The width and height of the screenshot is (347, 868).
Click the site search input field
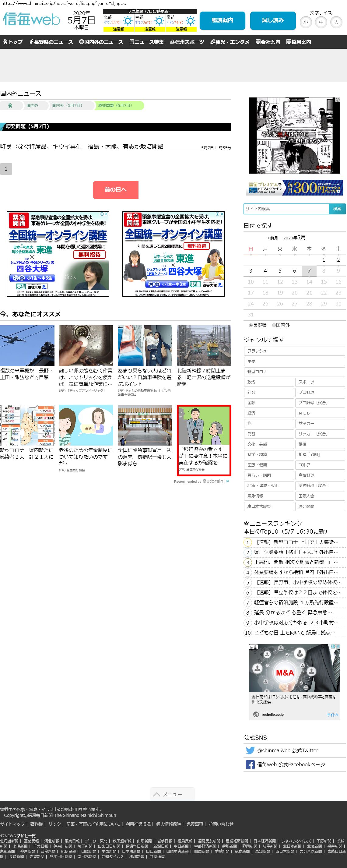(286, 209)
